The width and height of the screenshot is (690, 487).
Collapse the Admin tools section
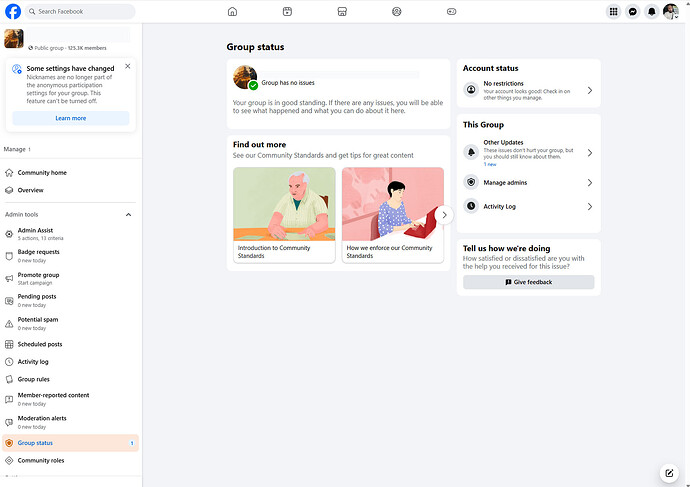pos(128,214)
